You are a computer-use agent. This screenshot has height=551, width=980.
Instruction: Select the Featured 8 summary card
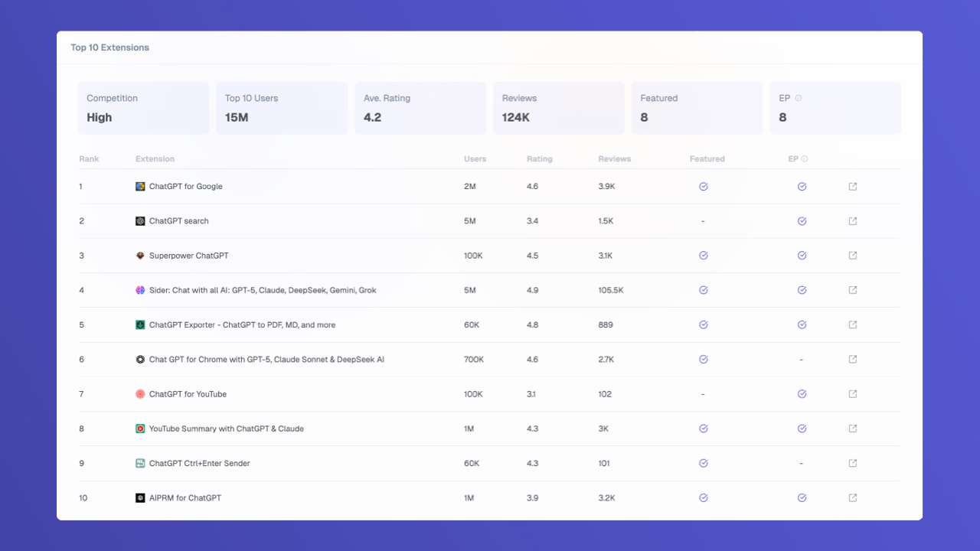pyautogui.click(x=697, y=108)
